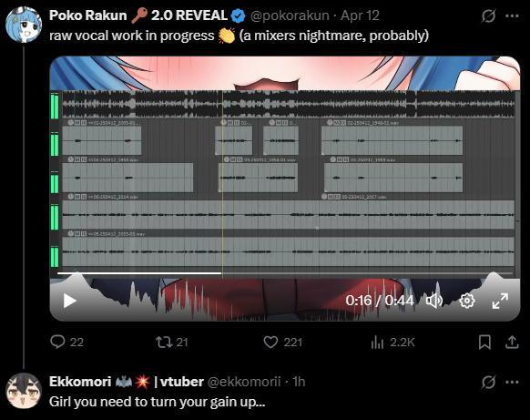Seek along the video progress bar
This screenshot has height=420, width=530.
point(285,273)
